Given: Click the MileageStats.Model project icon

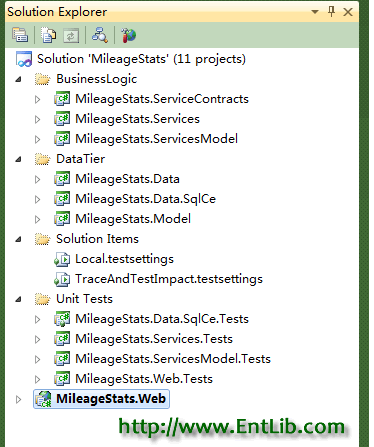Looking at the screenshot, I should pos(62,219).
